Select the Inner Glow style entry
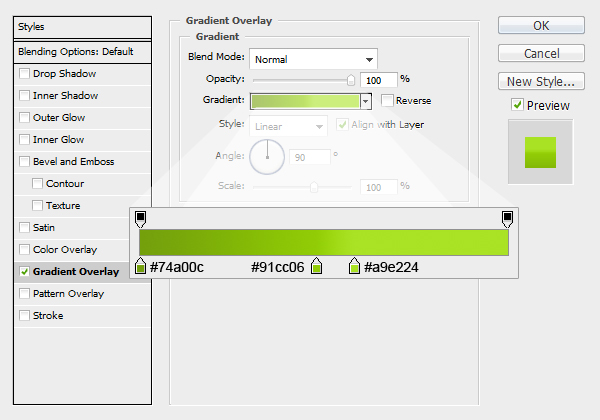 58,139
